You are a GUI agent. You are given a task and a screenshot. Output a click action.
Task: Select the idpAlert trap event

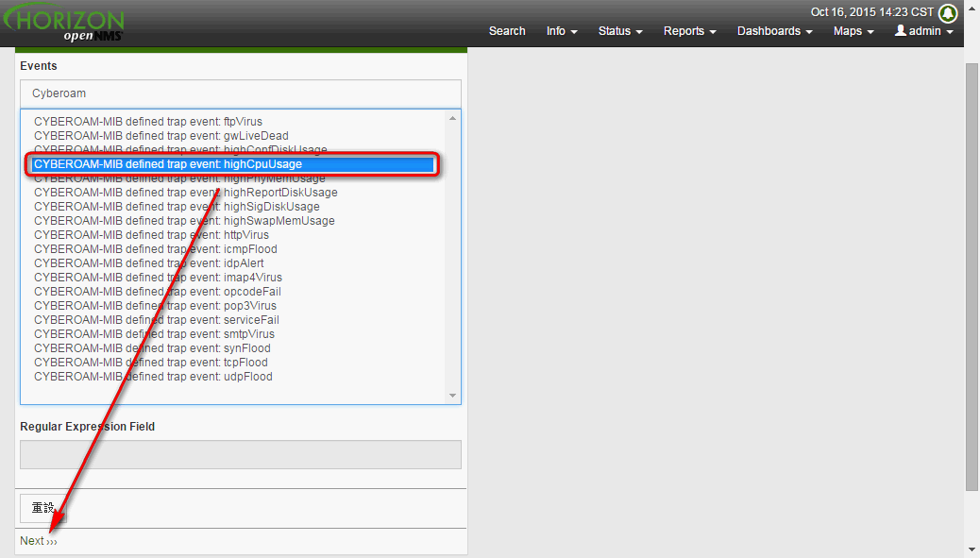pyautogui.click(x=149, y=263)
